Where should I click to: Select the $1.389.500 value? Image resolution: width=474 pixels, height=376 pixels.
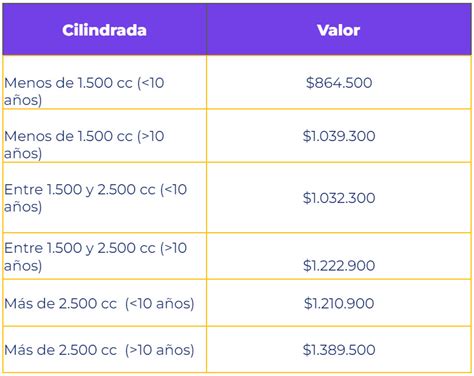pyautogui.click(x=339, y=350)
